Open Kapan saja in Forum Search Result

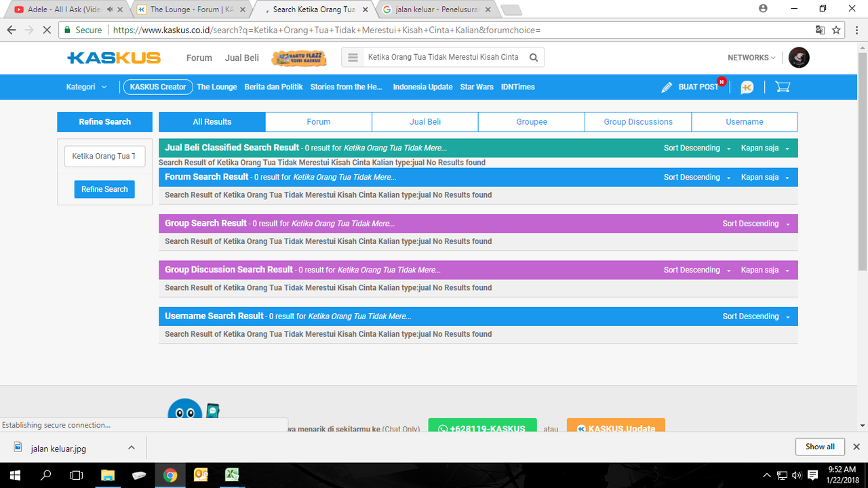click(765, 177)
